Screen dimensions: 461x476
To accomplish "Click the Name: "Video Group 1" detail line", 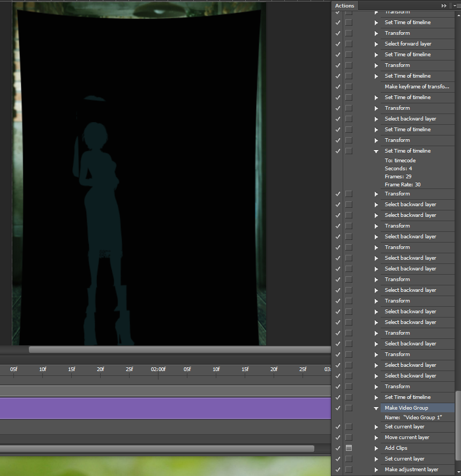I will pyautogui.click(x=413, y=418).
